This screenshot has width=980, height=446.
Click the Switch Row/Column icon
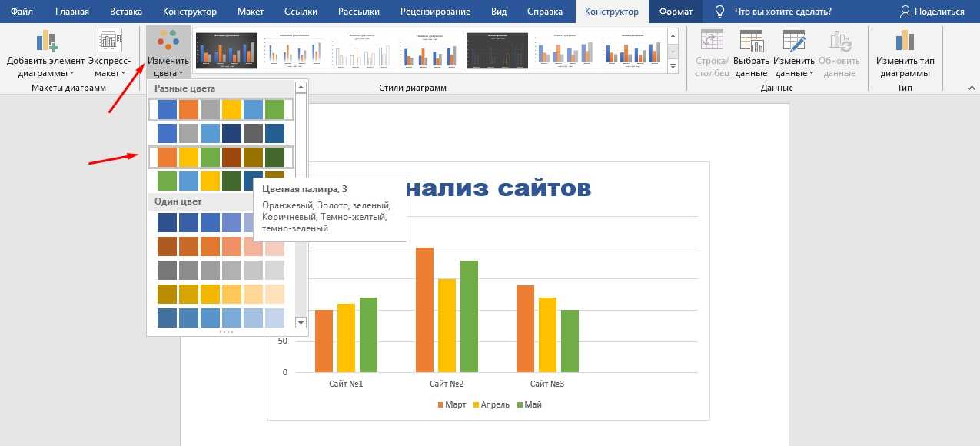pyautogui.click(x=711, y=42)
